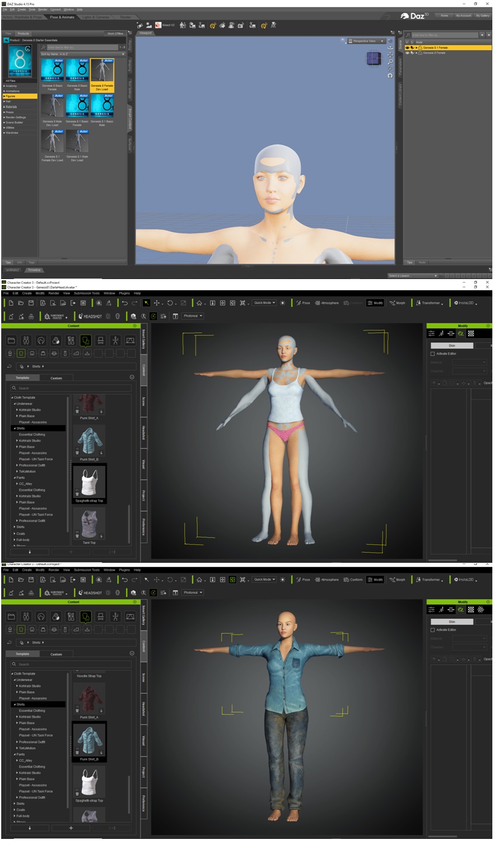
Task: Open Plugins menu in the DarlaHead.iAvatar window
Action: pos(124,293)
